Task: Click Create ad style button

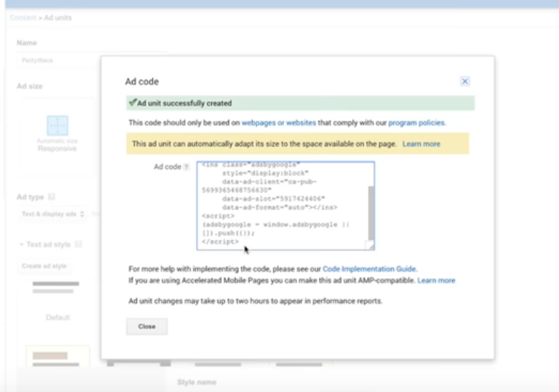Action: 44,266
